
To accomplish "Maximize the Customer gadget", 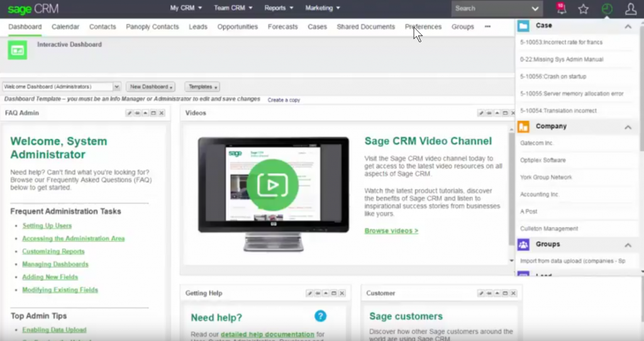I will (x=506, y=293).
